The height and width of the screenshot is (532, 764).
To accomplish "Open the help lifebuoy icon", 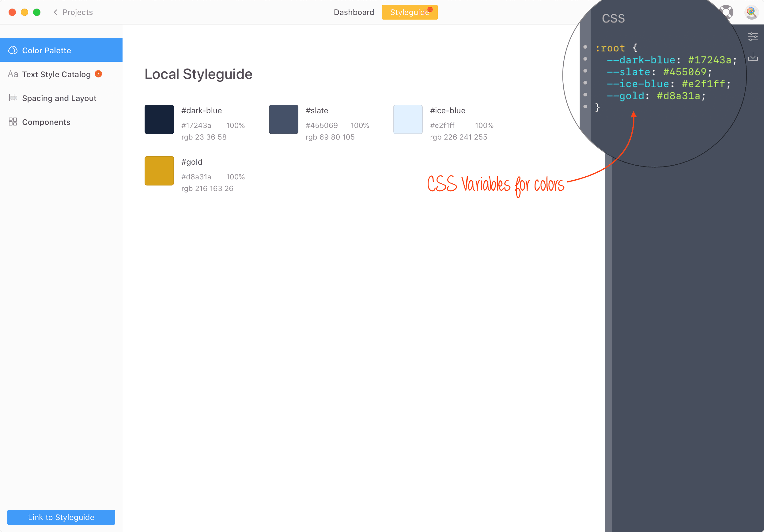I will (x=727, y=12).
